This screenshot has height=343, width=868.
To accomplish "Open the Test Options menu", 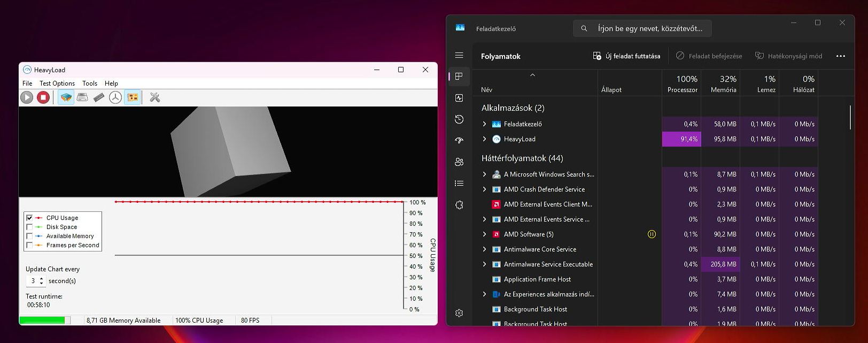I will 57,83.
